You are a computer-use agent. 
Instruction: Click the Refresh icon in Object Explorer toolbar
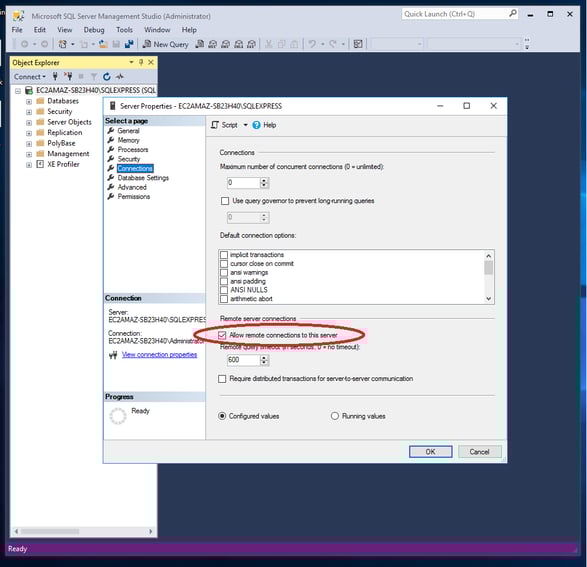coord(107,77)
